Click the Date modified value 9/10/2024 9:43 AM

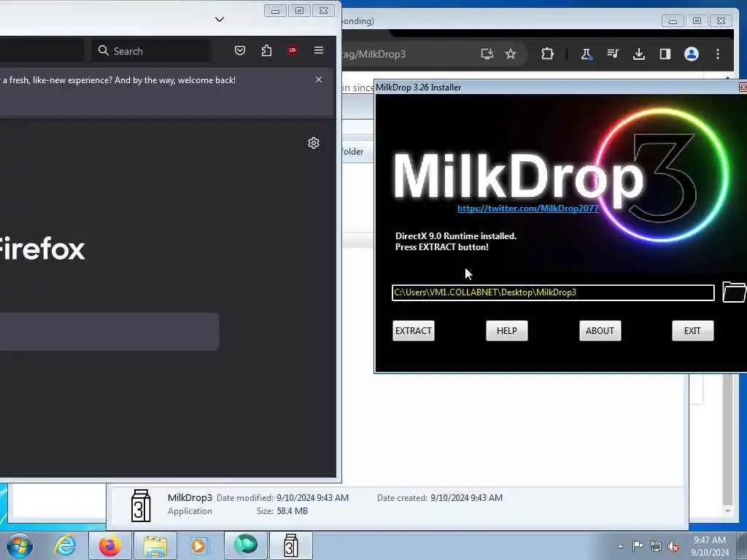pos(312,497)
